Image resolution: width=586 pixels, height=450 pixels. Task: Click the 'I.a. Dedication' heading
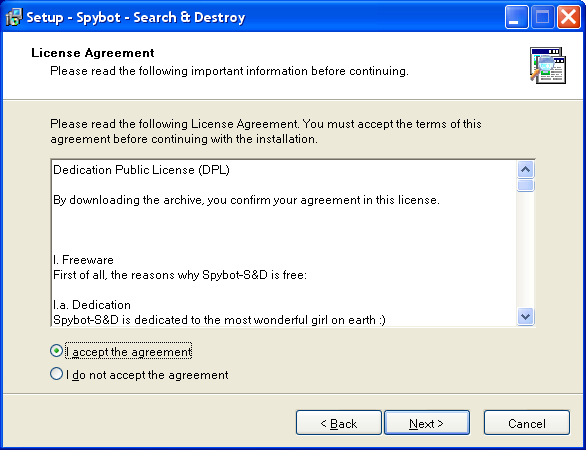point(92,305)
